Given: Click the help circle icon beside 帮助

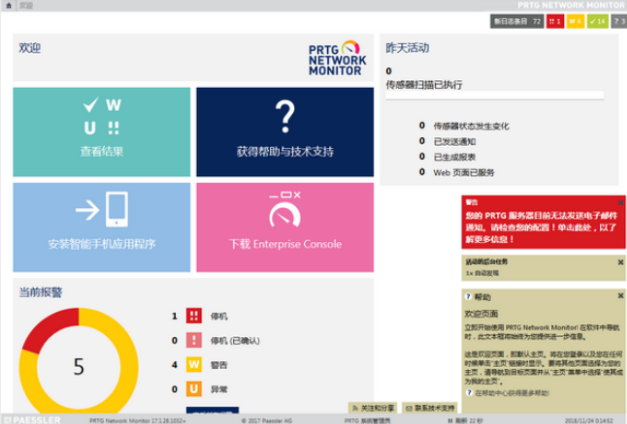Looking at the screenshot, I should [468, 296].
